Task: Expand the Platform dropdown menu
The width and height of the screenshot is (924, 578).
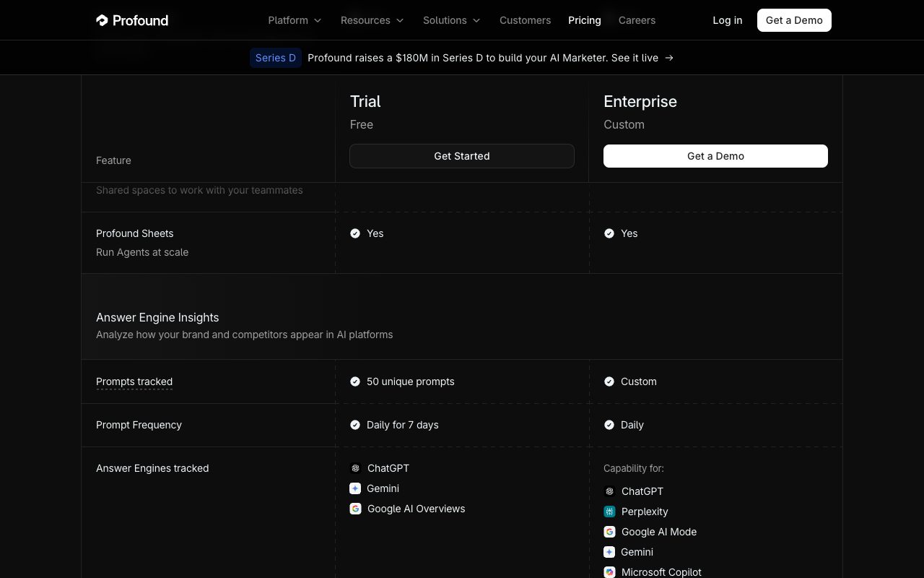Action: point(295,20)
